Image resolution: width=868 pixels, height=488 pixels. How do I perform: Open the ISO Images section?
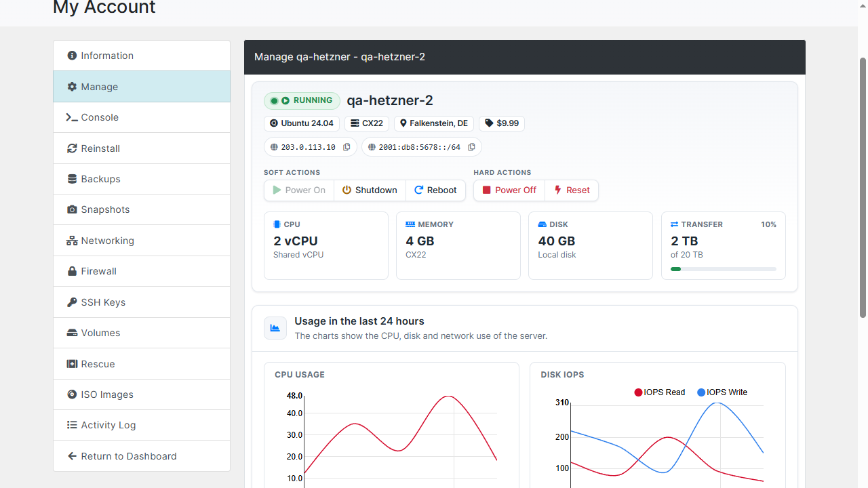(x=142, y=394)
